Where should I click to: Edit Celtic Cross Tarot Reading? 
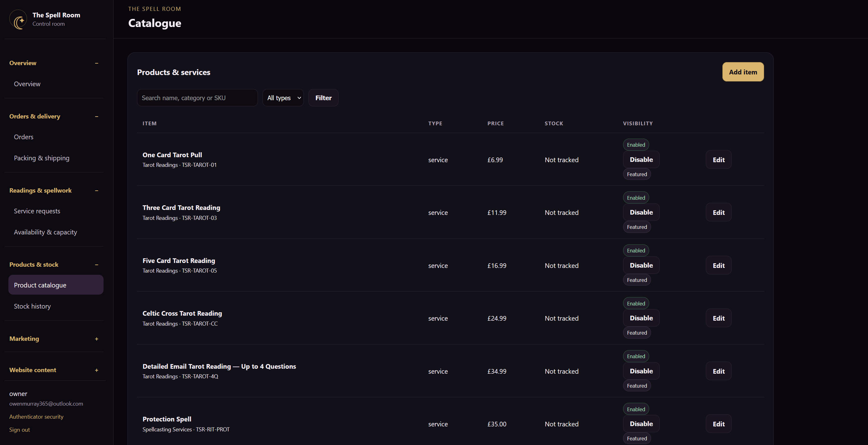click(719, 318)
